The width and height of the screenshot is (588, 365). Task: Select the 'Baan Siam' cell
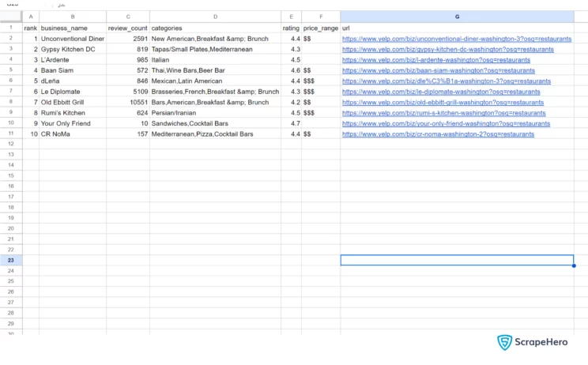coord(73,70)
